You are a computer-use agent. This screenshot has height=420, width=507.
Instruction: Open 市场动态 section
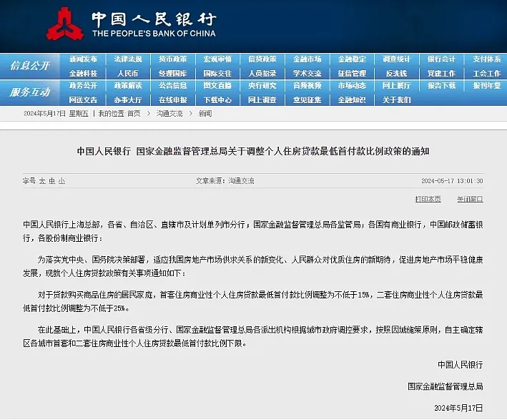tap(352, 86)
